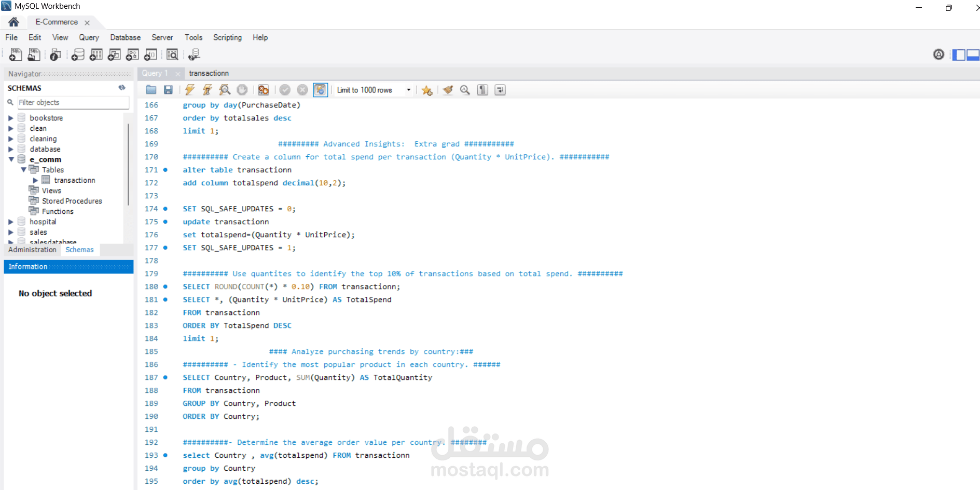Save statement to snippets with star icon
The height and width of the screenshot is (490, 980).
coord(427,90)
